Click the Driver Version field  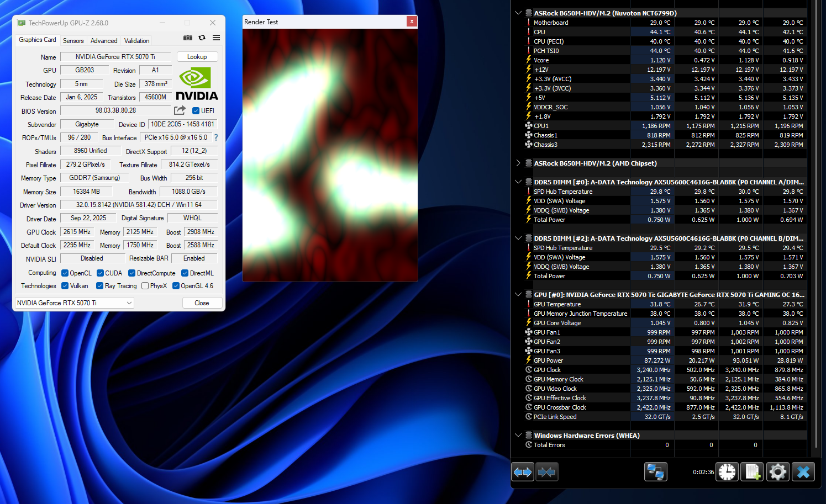[139, 205]
